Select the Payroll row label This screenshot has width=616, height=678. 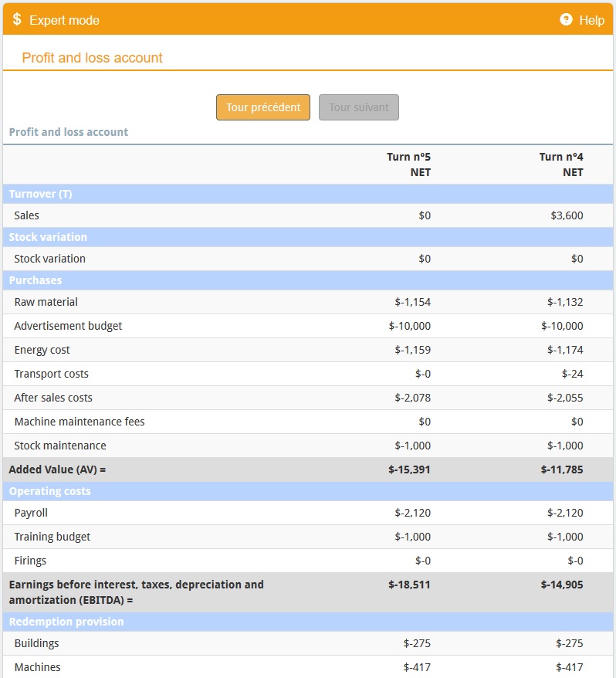pyautogui.click(x=31, y=513)
